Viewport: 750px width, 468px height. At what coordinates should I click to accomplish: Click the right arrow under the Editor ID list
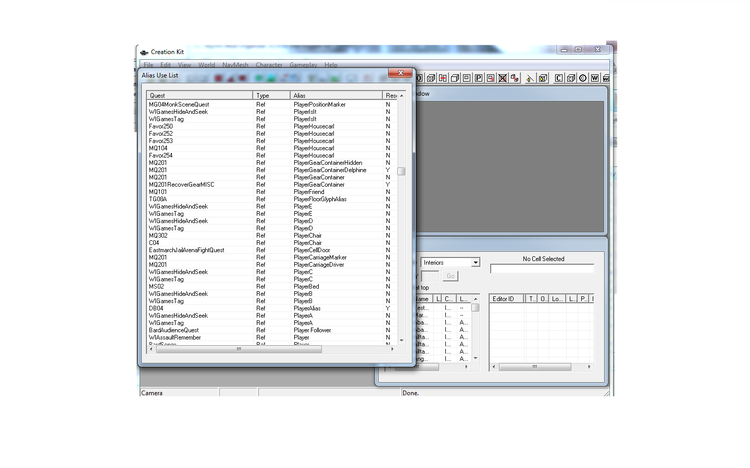[x=589, y=367]
